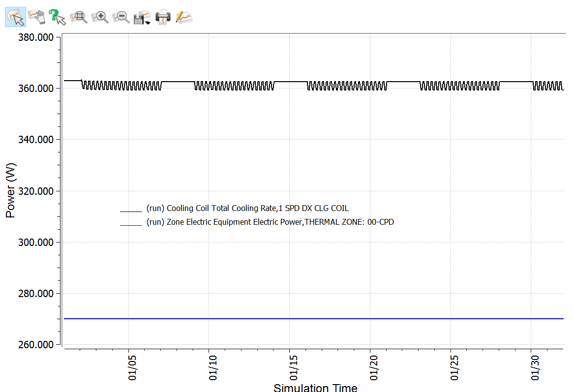573x392 pixels.
Task: Select the plot pointer selection tool
Action: tap(15, 17)
